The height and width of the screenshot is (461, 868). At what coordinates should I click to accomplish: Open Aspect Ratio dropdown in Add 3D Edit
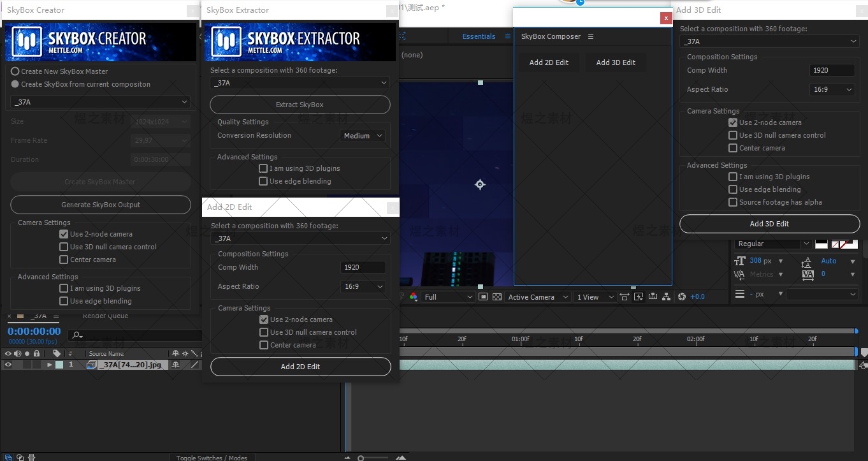832,90
